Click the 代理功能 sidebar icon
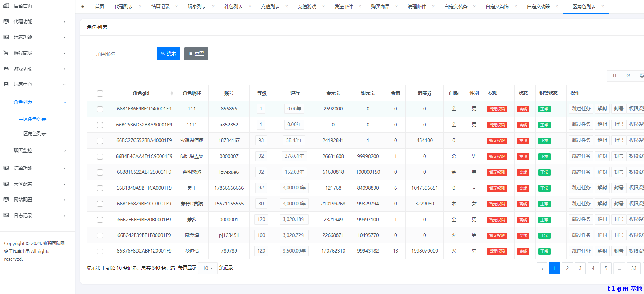The height and width of the screenshot is (294, 644). click(x=6, y=21)
